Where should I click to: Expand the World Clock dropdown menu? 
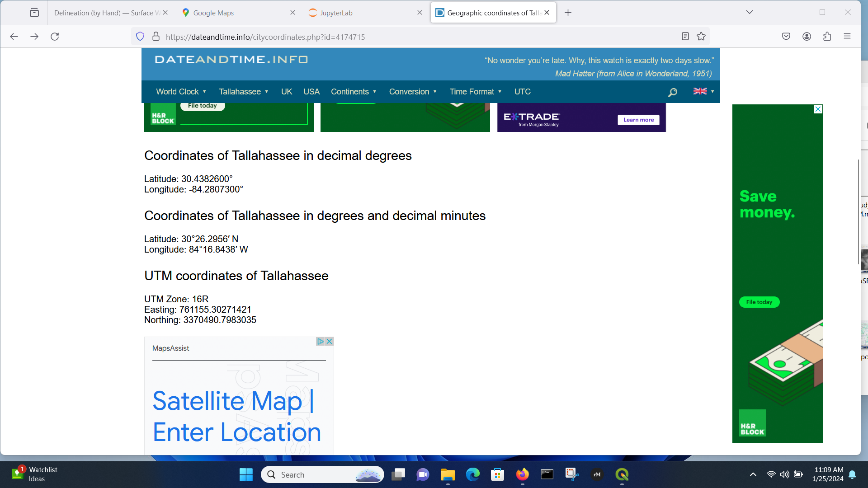click(x=181, y=92)
